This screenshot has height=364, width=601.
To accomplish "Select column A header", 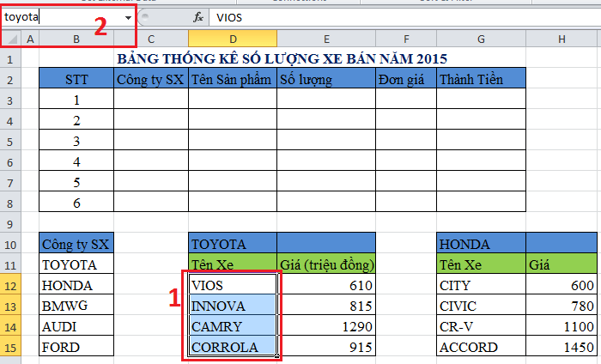I will click(x=30, y=39).
